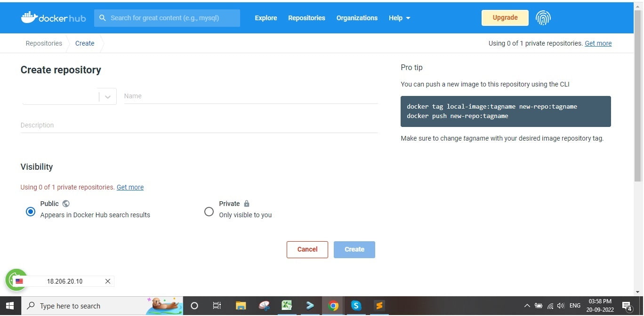Open the Windows Start menu
The image size is (644, 316).
(x=10, y=306)
